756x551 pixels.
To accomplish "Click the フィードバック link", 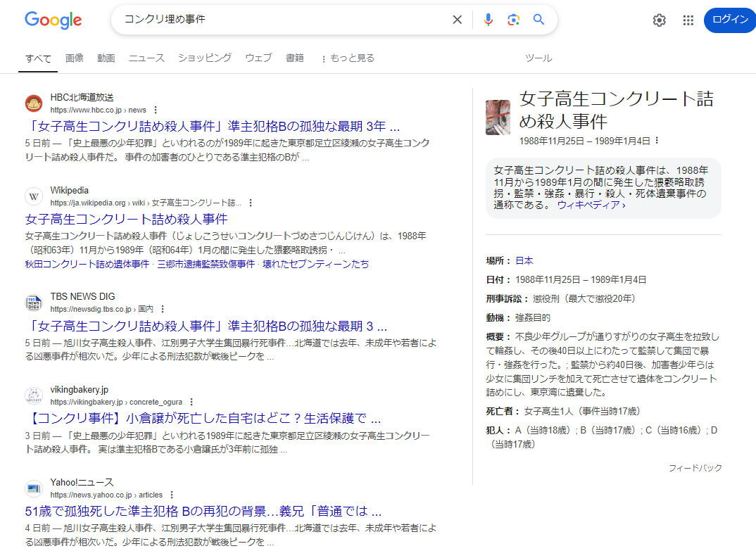I will coord(694,467).
